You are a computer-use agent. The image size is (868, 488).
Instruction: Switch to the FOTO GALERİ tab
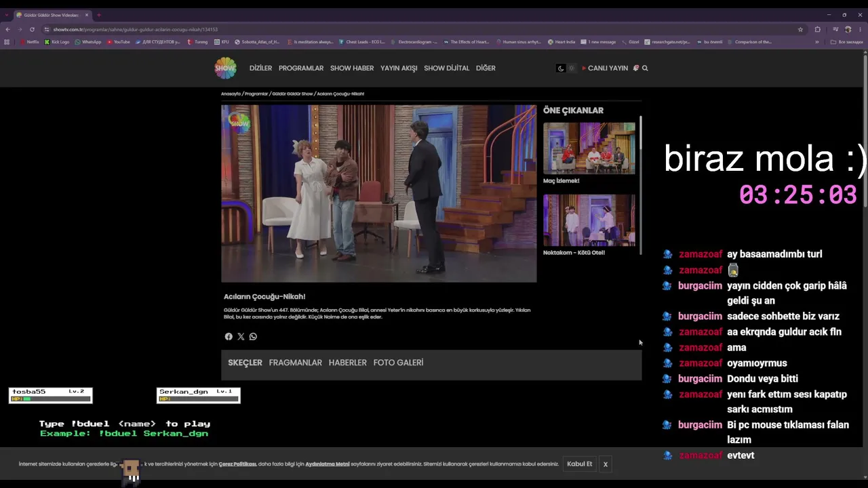[x=398, y=363]
